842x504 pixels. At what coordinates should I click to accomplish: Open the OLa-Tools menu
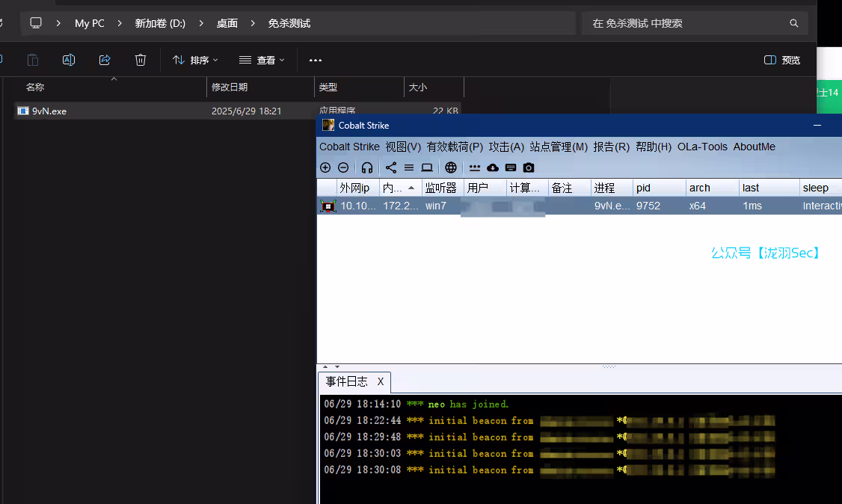click(702, 147)
